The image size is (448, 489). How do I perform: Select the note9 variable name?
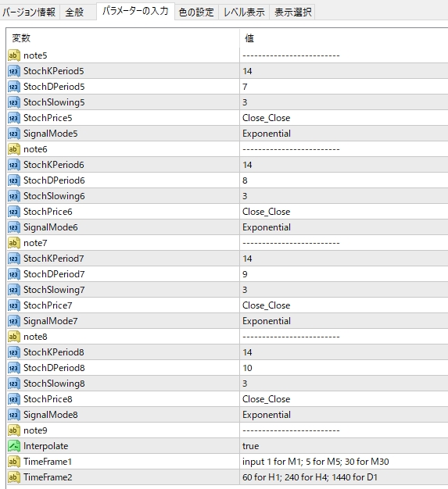click(x=35, y=430)
